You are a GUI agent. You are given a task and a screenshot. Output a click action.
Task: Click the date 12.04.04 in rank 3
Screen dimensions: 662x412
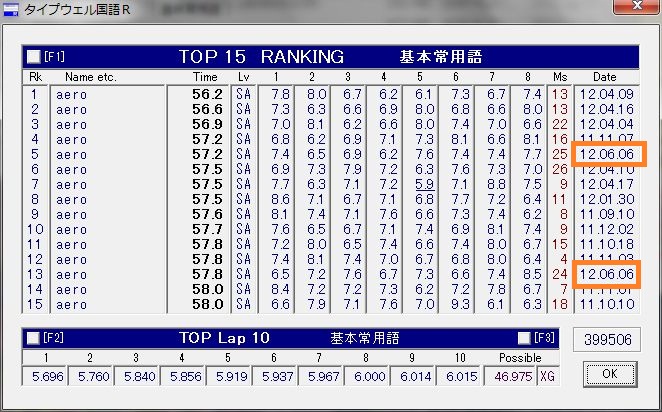607,125
